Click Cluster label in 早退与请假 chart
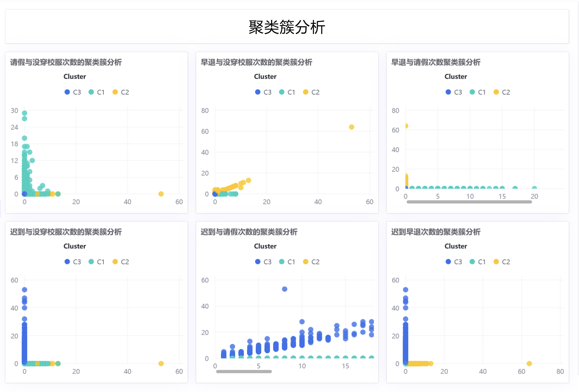The height and width of the screenshot is (392, 579). 456,76
